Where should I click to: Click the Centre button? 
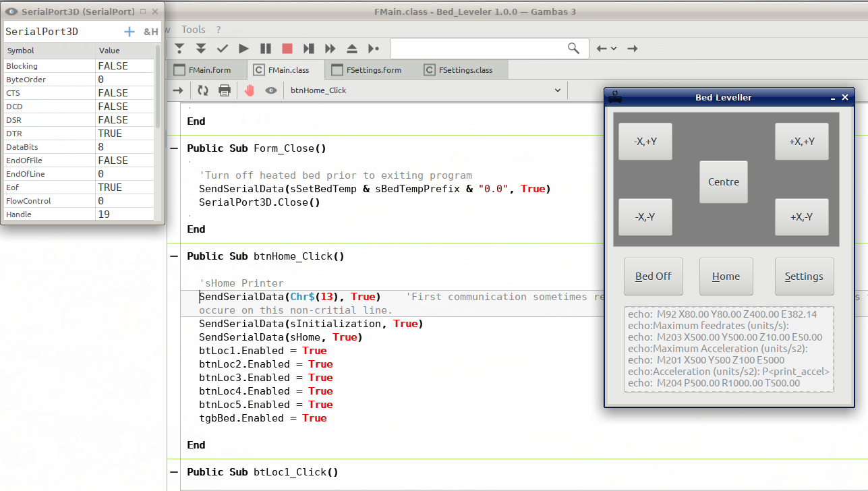coord(723,182)
